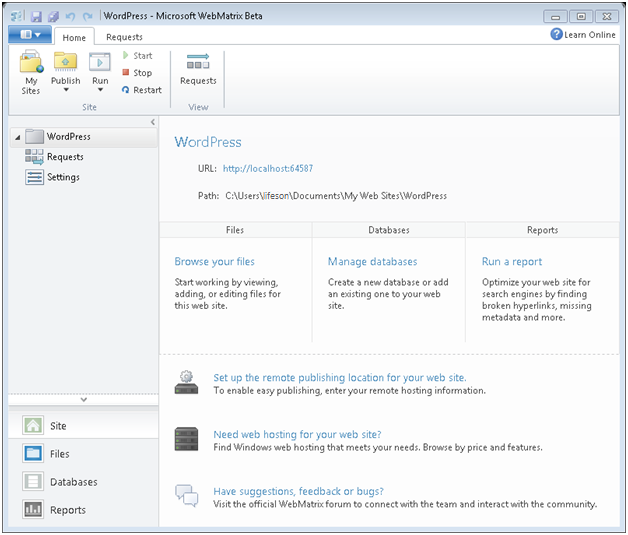Click the WordPress page heading
Screen dimensions: 628x535
[208, 142]
